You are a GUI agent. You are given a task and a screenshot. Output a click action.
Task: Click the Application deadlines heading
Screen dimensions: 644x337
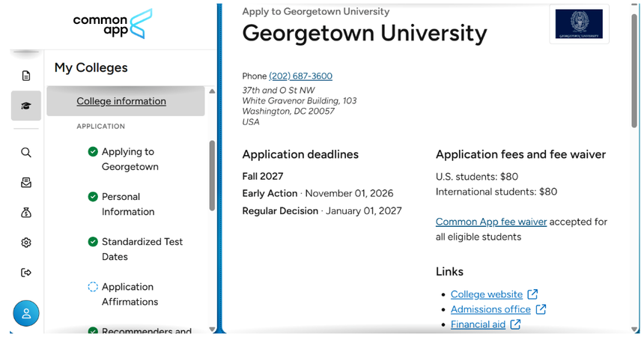(x=300, y=154)
